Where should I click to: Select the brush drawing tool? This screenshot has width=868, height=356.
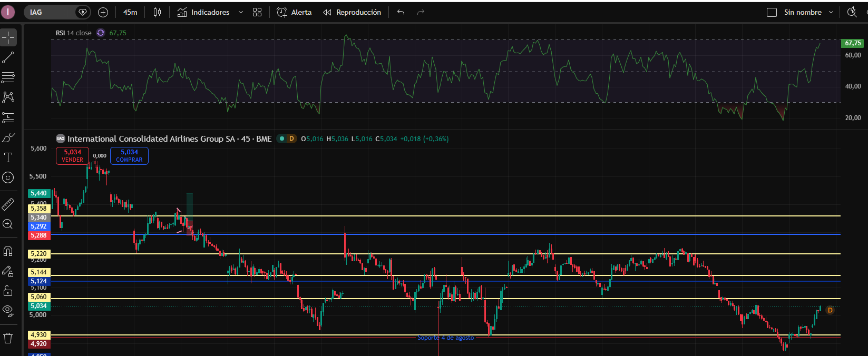click(8, 137)
